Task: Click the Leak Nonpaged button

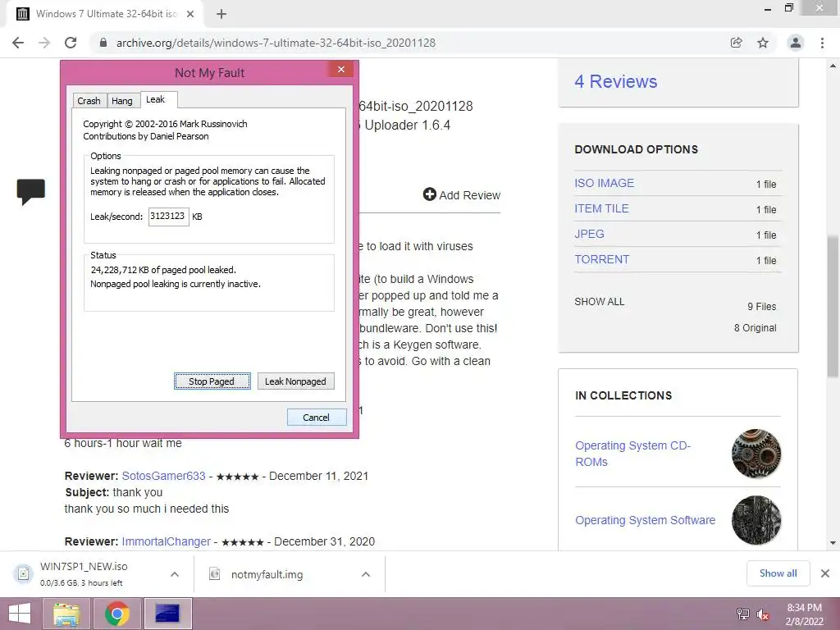Action: 295,381
